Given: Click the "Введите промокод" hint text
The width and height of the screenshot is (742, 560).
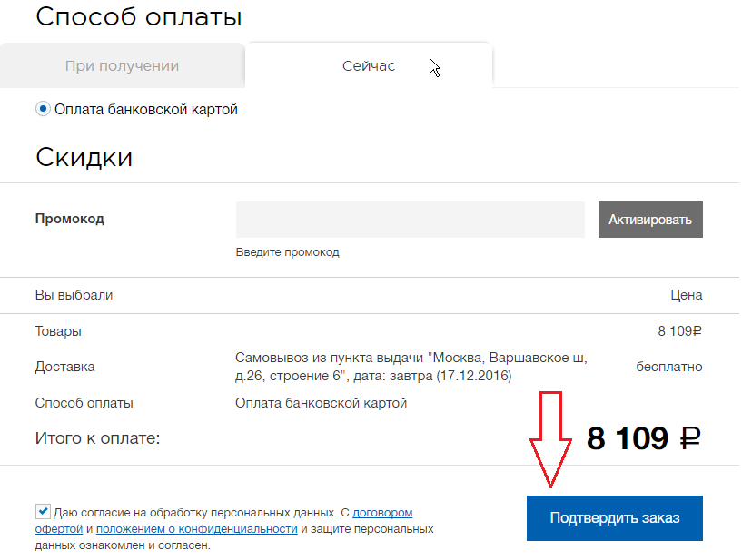Looking at the screenshot, I should click(x=287, y=252).
